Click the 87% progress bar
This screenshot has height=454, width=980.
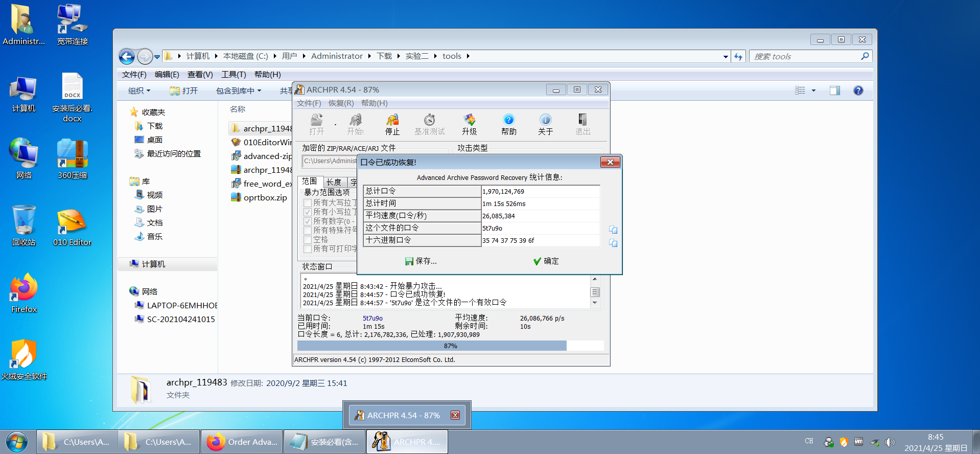pyautogui.click(x=450, y=346)
